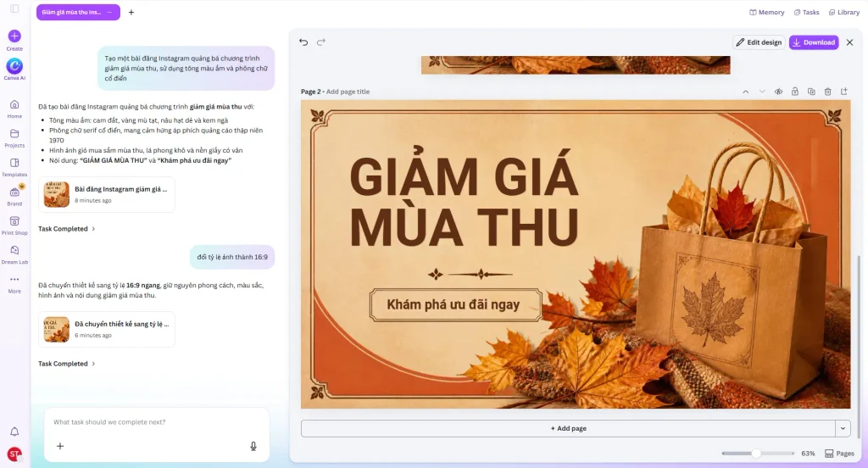Open Print Shop in sidebar
868x468 pixels.
[14, 226]
